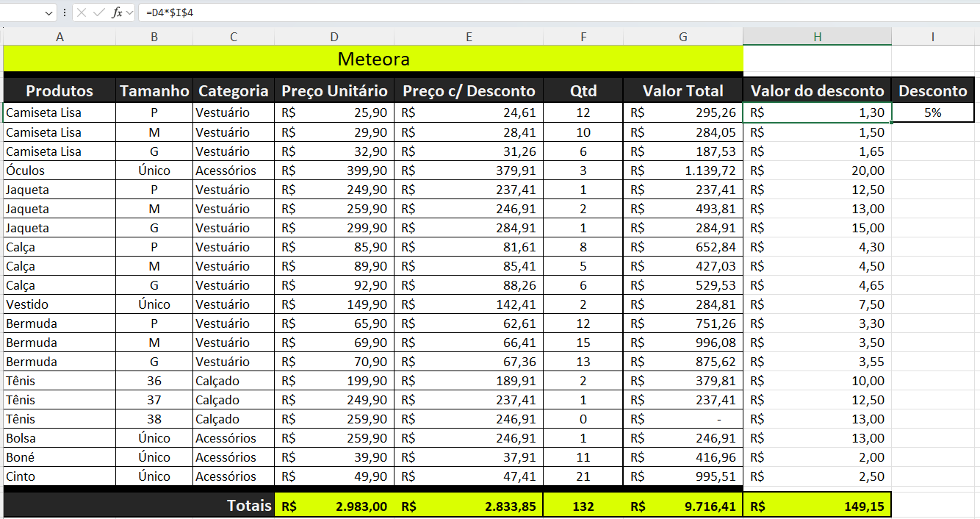The image size is (980, 519).
Task: Select the Categoria header cell
Action: coord(234,90)
